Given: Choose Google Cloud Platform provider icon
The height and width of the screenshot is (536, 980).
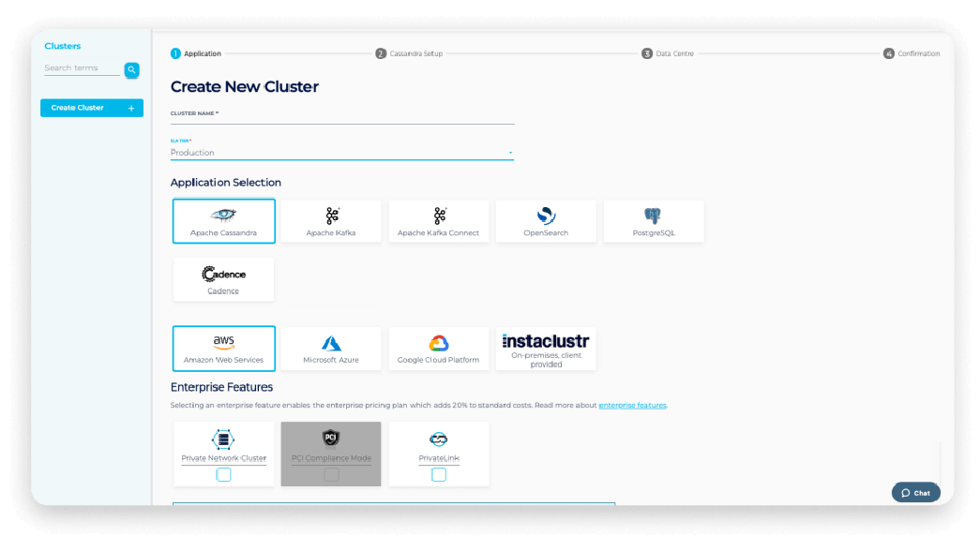Looking at the screenshot, I should point(439,344).
